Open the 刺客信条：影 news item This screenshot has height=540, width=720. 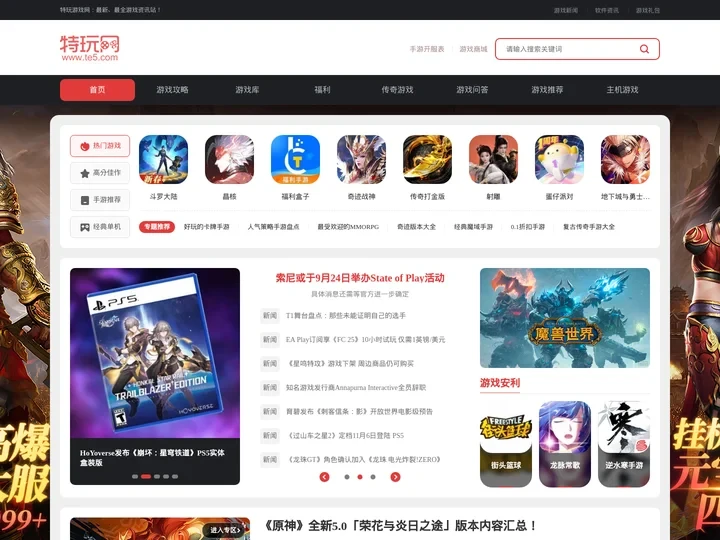click(x=360, y=411)
